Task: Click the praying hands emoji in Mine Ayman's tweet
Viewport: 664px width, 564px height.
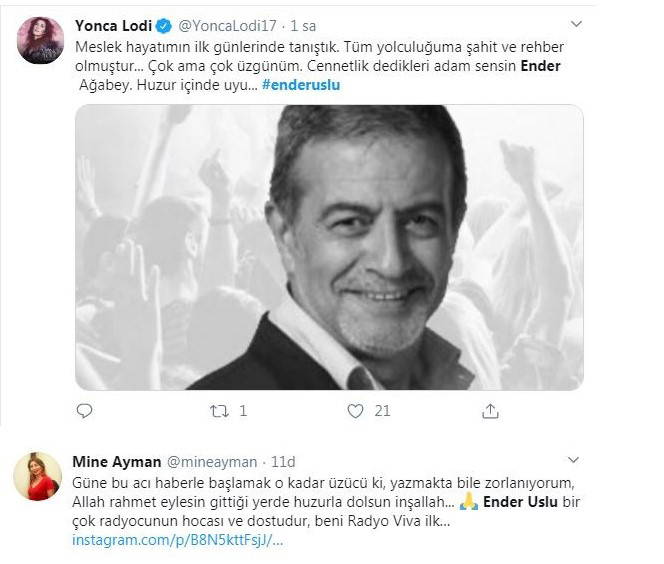Action: click(469, 502)
